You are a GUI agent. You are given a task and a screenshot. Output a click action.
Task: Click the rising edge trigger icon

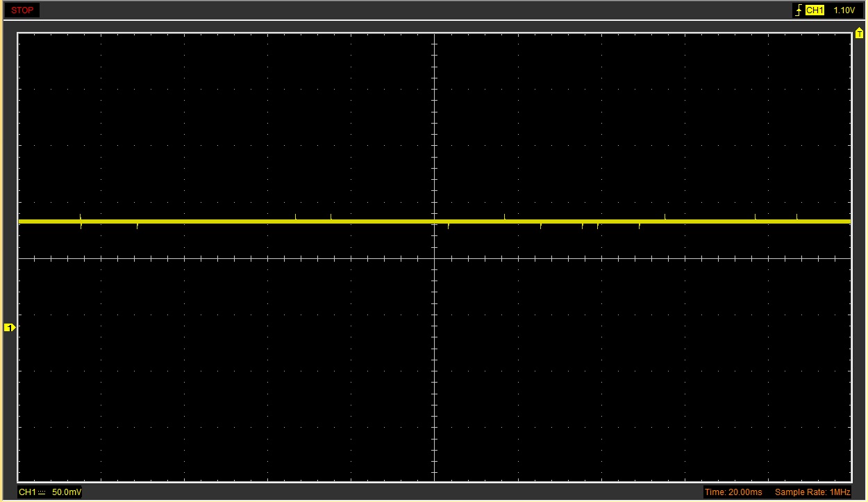pos(799,10)
